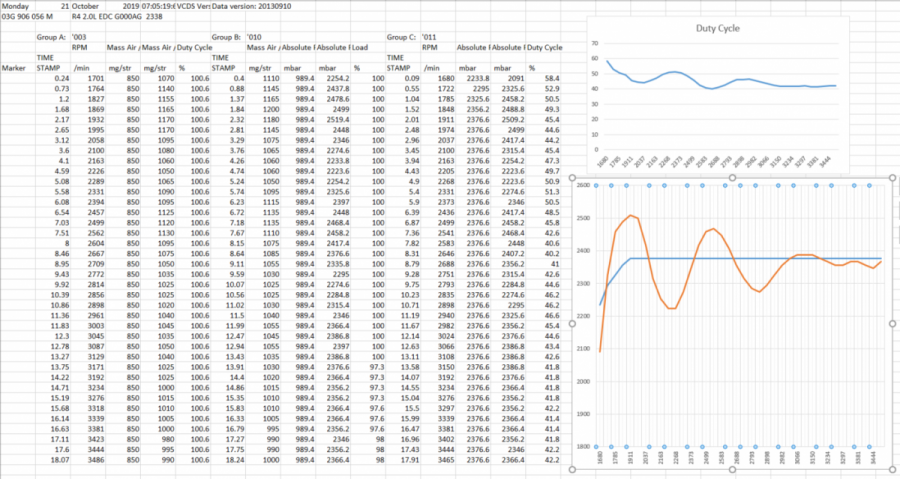The height and width of the screenshot is (479, 900).
Task: Select the Data version: 20130910 cell
Action: tap(246, 6)
